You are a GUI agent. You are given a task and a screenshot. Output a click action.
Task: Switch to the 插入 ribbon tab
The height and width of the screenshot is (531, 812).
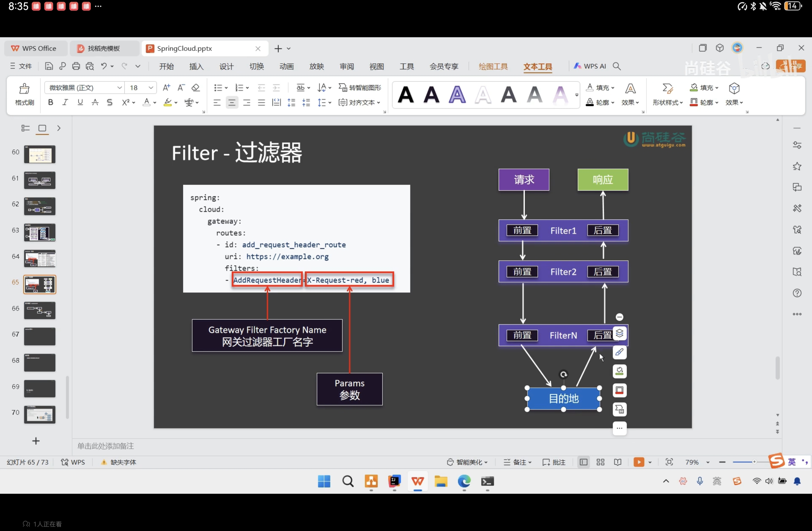coord(196,66)
